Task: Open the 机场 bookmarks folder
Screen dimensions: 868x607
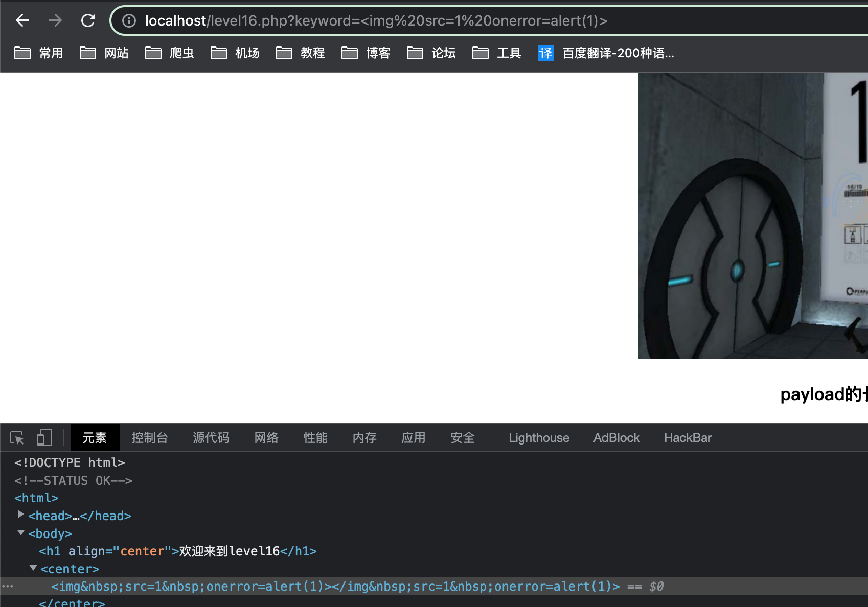Action: coord(235,53)
